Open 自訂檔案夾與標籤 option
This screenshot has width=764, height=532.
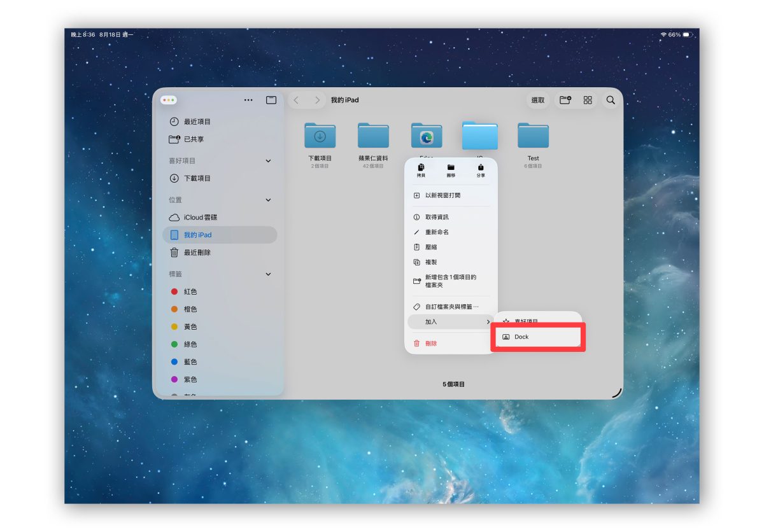451,307
